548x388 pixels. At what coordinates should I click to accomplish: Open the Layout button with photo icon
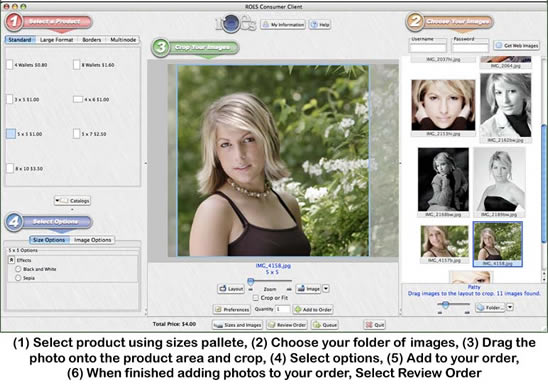(x=231, y=289)
